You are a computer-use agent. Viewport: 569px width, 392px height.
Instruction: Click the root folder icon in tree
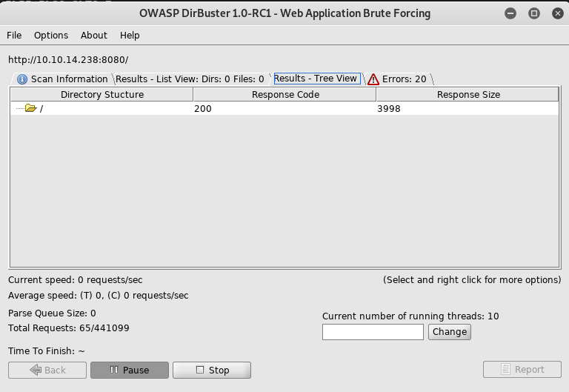tap(30, 108)
